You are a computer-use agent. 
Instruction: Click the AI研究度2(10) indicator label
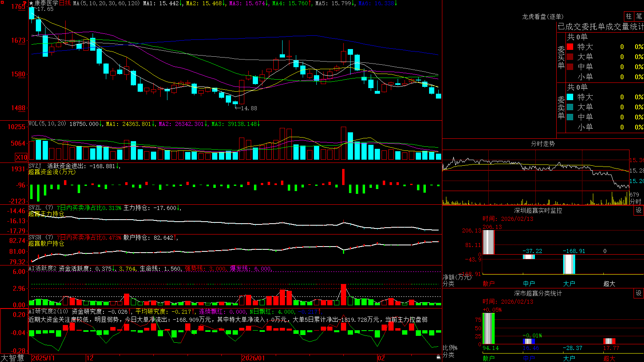click(x=48, y=311)
